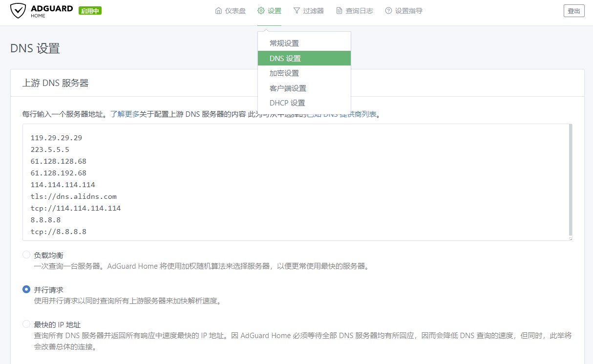The width and height of the screenshot is (593, 364).
Task: Click the plain 114.114.114.114 server line
Action: [x=63, y=185]
